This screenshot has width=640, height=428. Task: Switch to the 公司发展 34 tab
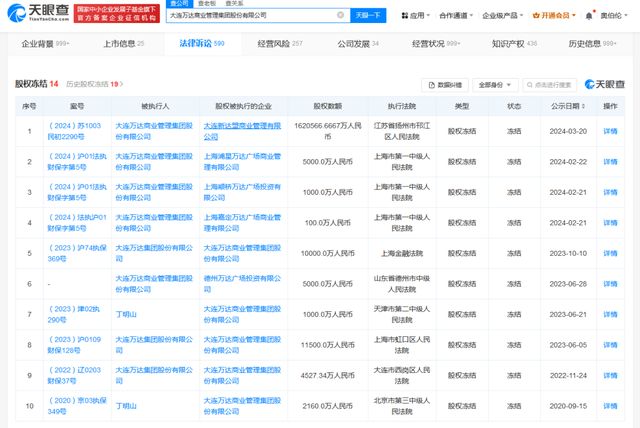358,43
